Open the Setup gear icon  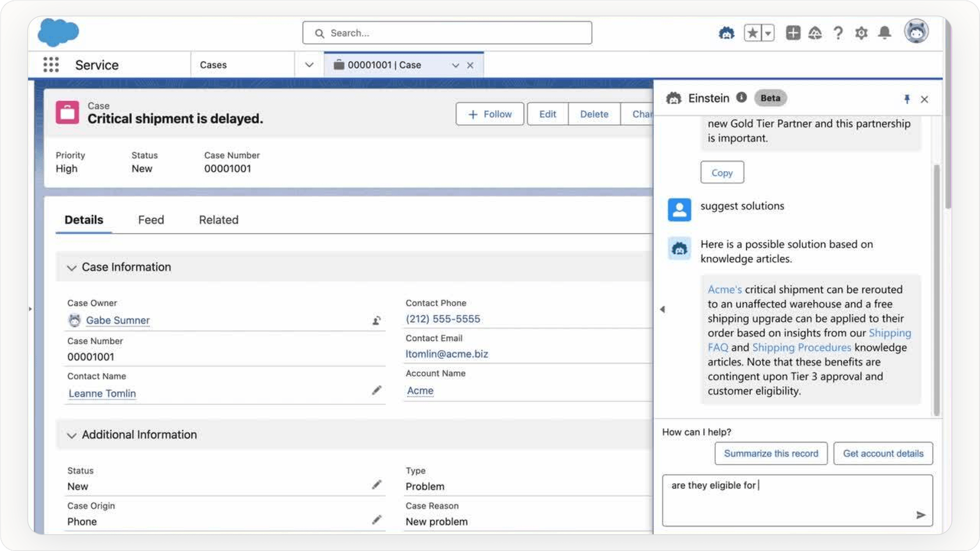tap(861, 33)
